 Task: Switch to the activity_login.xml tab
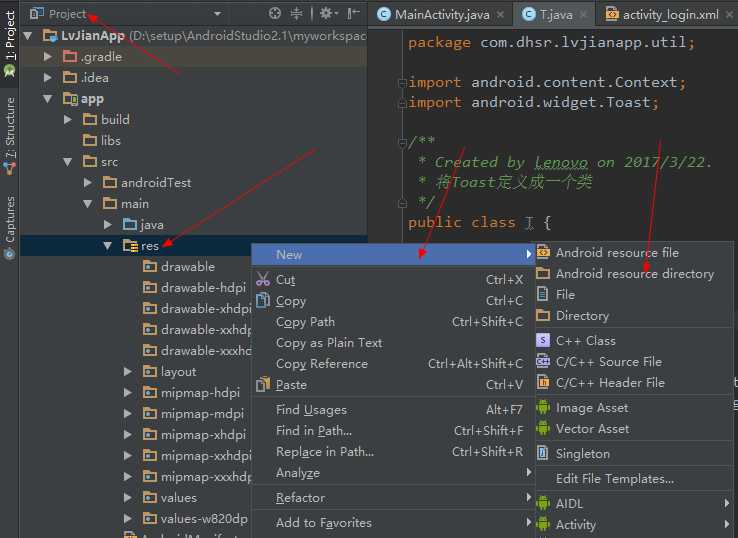click(x=670, y=15)
